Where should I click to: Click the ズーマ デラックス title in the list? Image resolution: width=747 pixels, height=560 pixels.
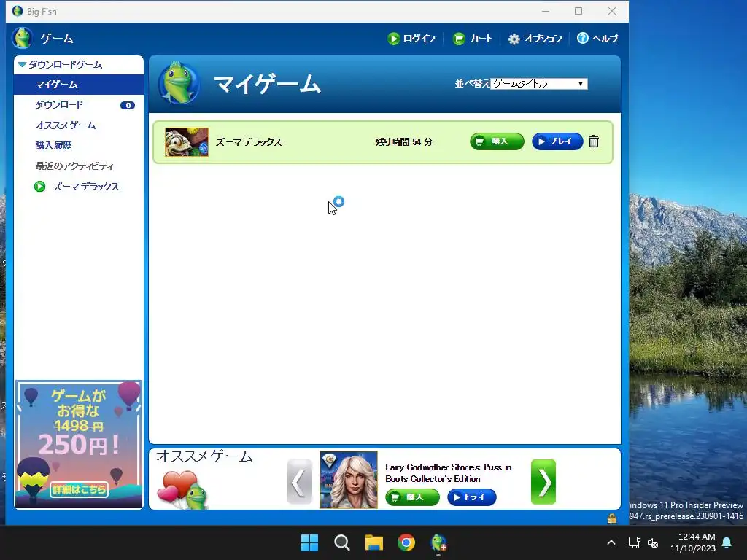pos(249,142)
